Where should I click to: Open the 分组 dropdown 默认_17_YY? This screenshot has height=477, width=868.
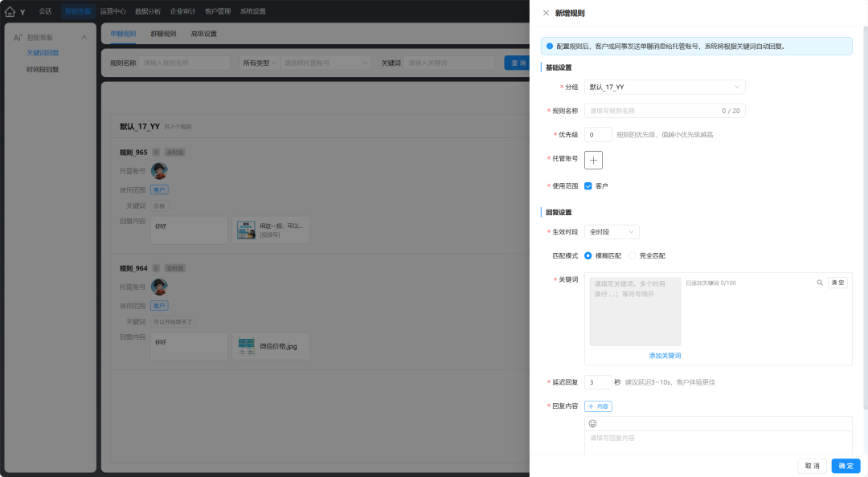(665, 87)
